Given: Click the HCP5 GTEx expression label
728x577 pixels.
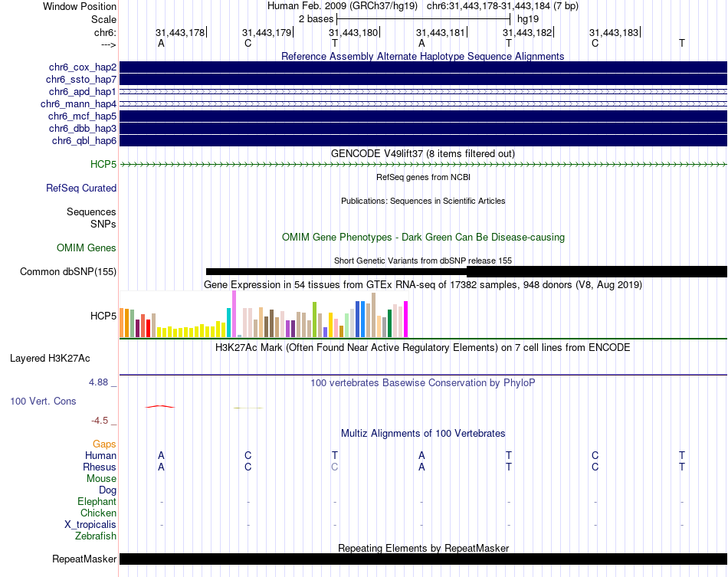Looking at the screenshot, I should coord(103,316).
